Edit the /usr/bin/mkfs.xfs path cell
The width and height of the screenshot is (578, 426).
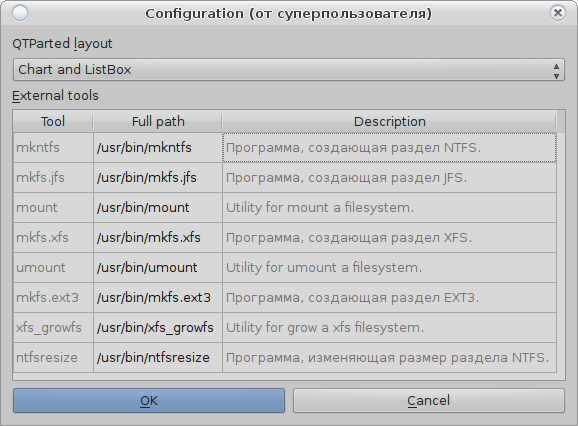(158, 238)
